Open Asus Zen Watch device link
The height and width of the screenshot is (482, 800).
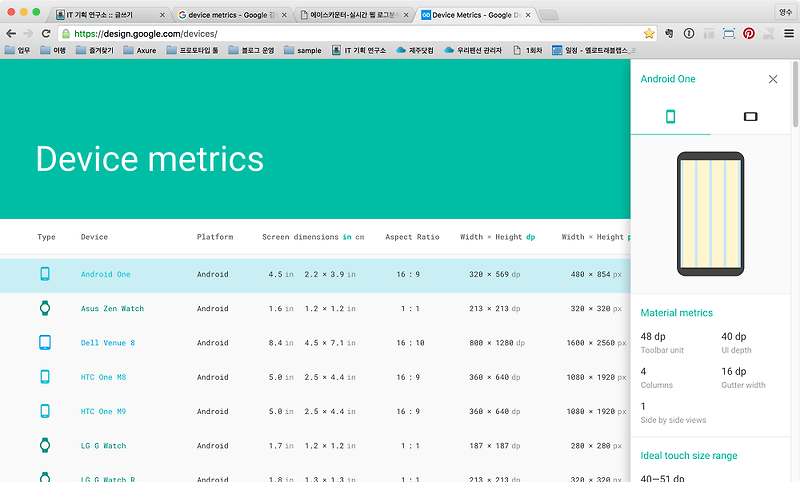[112, 309]
